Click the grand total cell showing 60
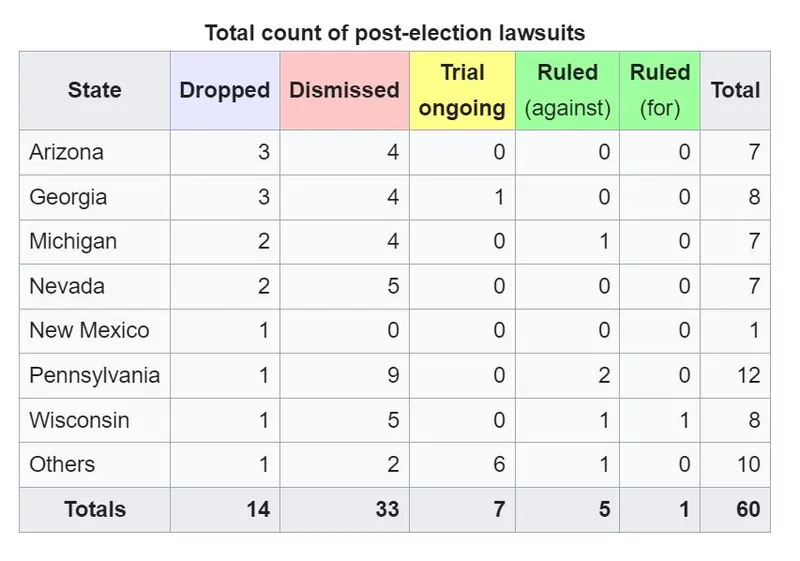This screenshot has height=561, width=800. tap(747, 509)
